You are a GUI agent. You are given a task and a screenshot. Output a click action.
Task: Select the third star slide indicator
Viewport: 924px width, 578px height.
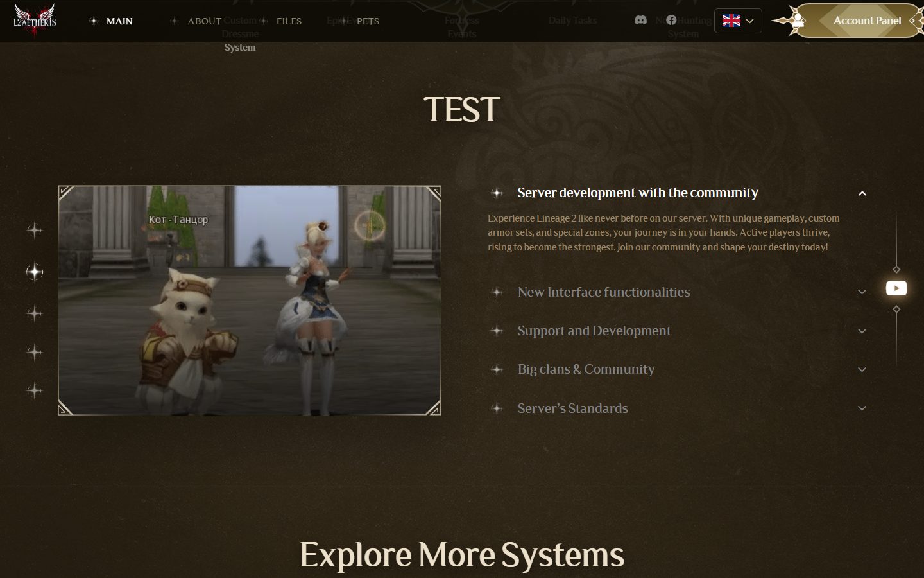34,313
